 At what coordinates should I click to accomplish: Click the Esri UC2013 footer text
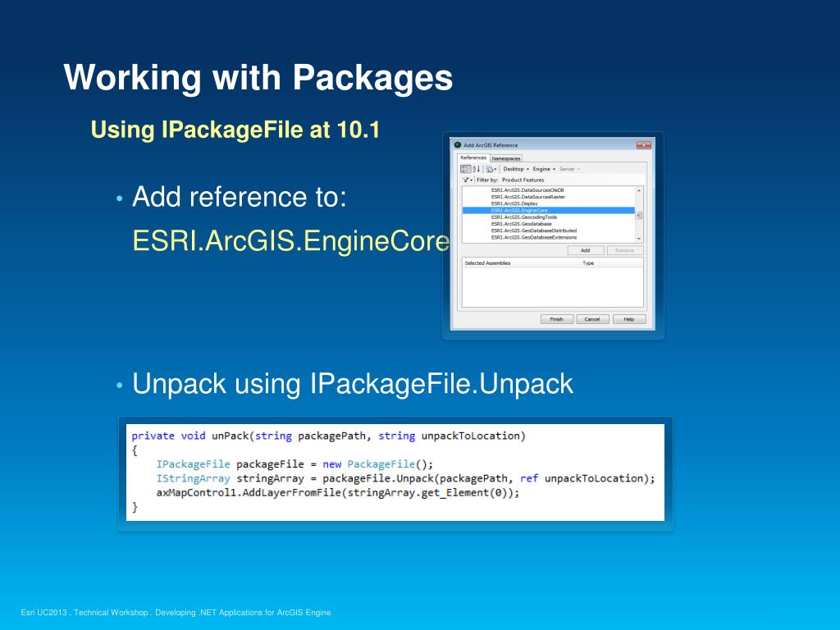[176, 612]
